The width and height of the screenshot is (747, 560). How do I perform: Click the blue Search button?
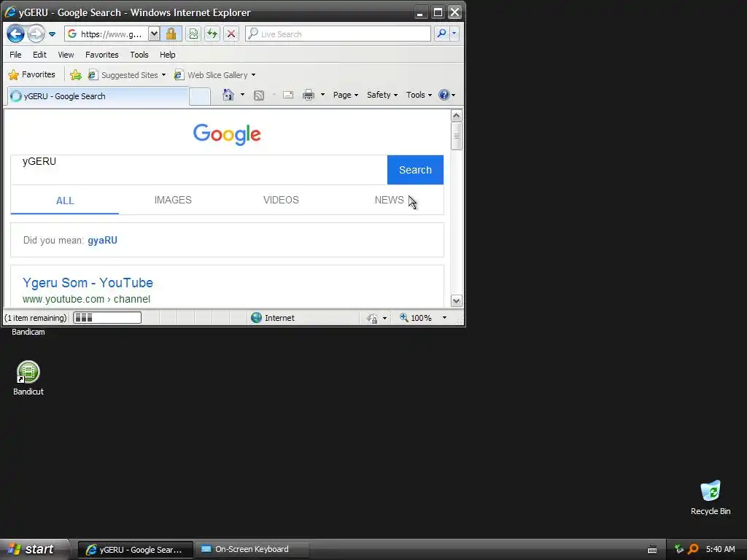[415, 170]
